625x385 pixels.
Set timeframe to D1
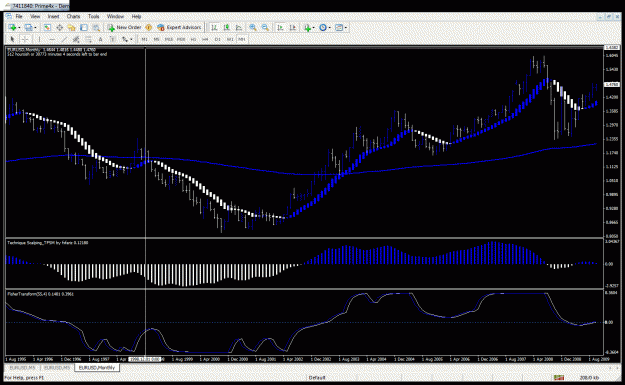pyautogui.click(x=218, y=39)
